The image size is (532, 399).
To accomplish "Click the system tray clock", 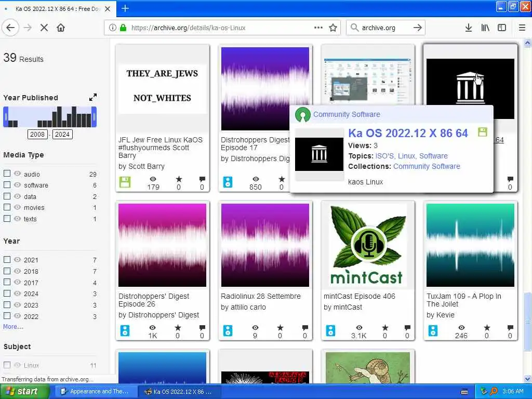I will click(x=513, y=392).
